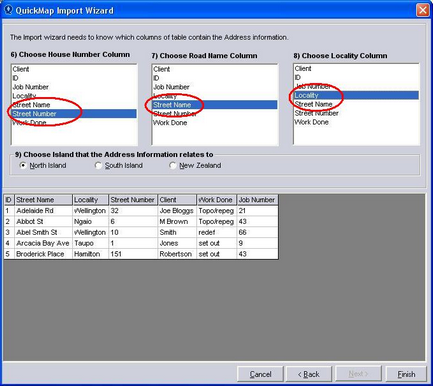The height and width of the screenshot is (386, 433).
Task: Select the Broderick Place cell
Action: (x=43, y=254)
